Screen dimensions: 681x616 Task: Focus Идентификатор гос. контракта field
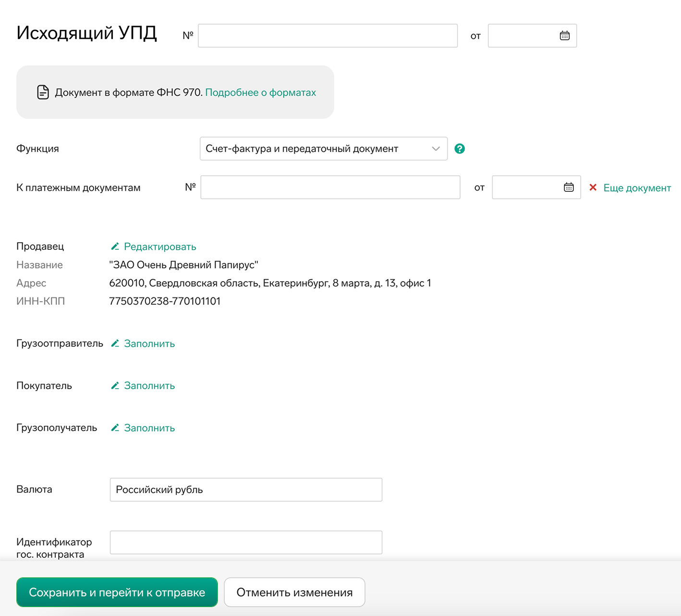[246, 542]
